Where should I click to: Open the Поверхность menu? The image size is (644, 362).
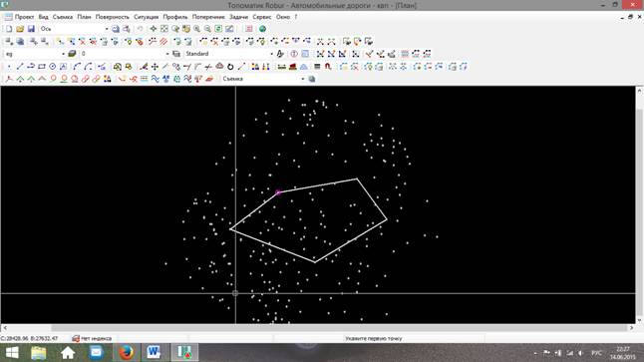112,17
